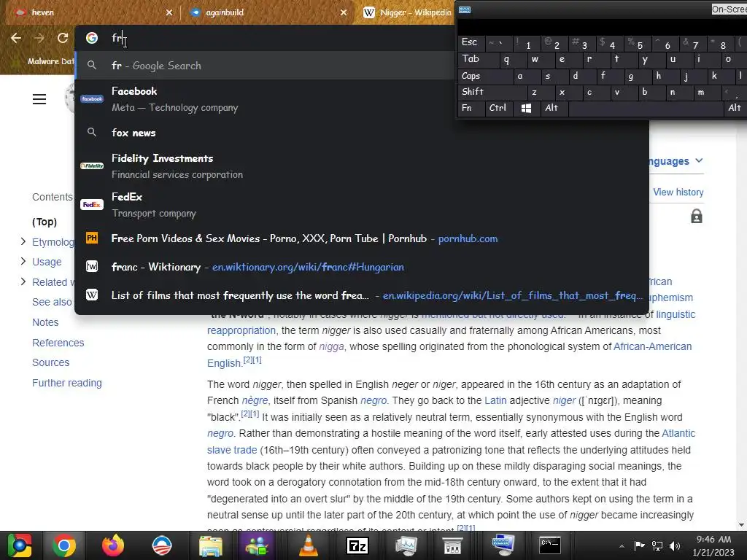Screen dimensions: 747x560
Task: Open VLC media player from taskbar
Action: click(309, 545)
